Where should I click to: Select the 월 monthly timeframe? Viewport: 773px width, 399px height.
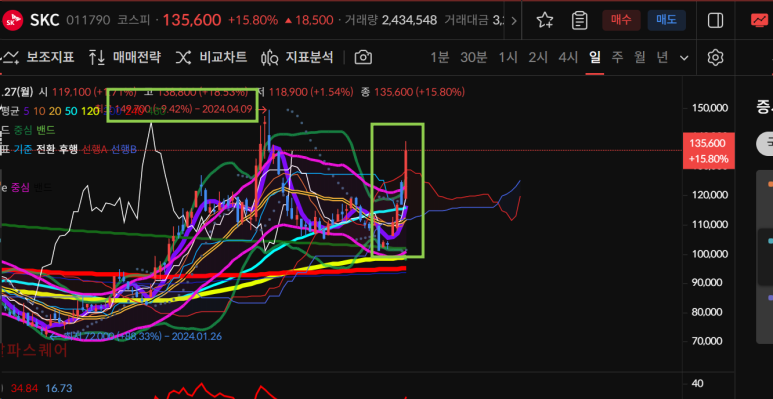click(x=640, y=58)
